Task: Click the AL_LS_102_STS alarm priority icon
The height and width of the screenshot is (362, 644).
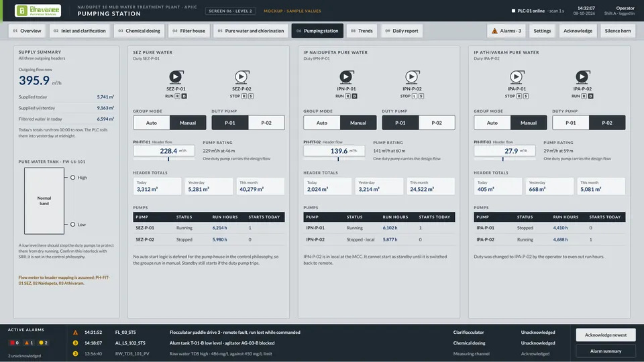Action: [76, 343]
